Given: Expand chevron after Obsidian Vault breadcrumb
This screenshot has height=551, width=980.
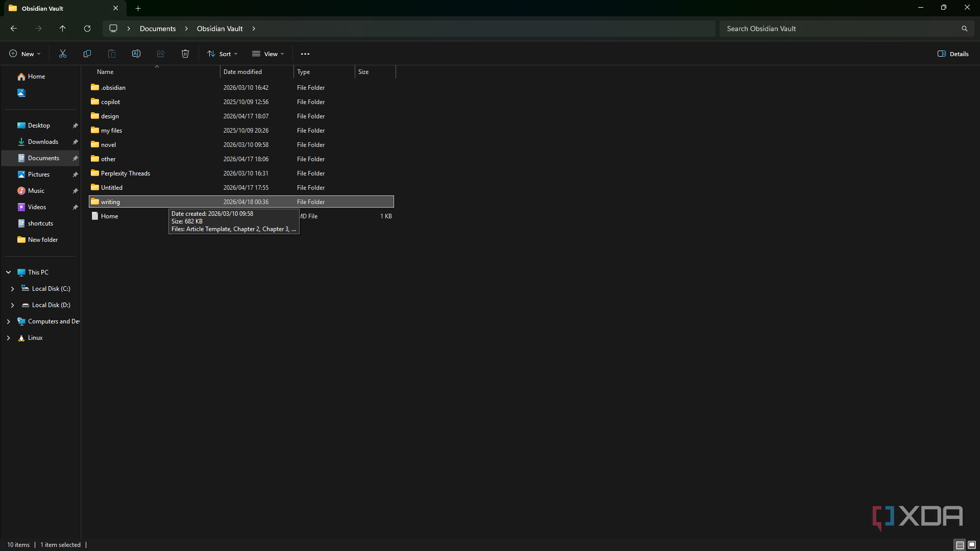Looking at the screenshot, I should pos(254,29).
